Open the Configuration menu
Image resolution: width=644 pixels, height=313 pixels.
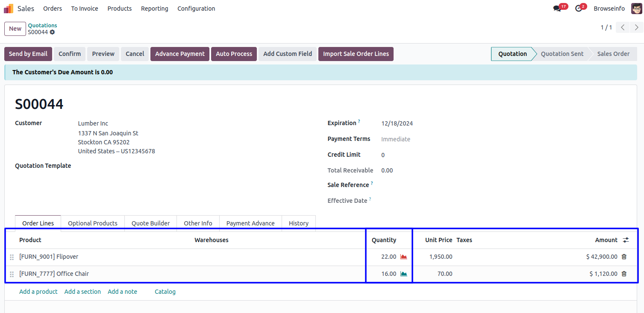[196, 9]
